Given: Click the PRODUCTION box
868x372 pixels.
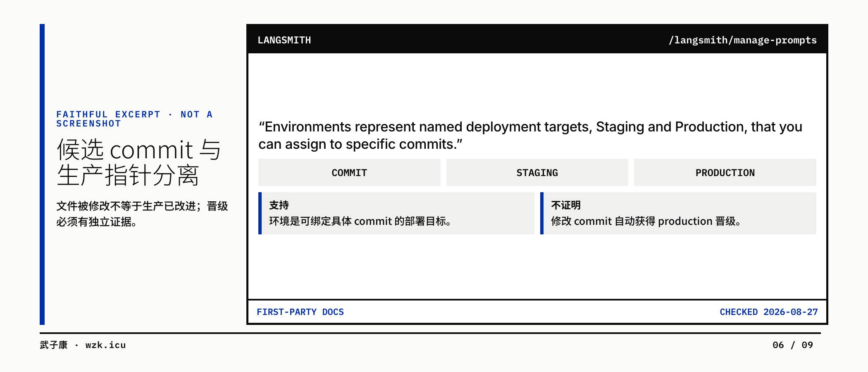Looking at the screenshot, I should [725, 172].
